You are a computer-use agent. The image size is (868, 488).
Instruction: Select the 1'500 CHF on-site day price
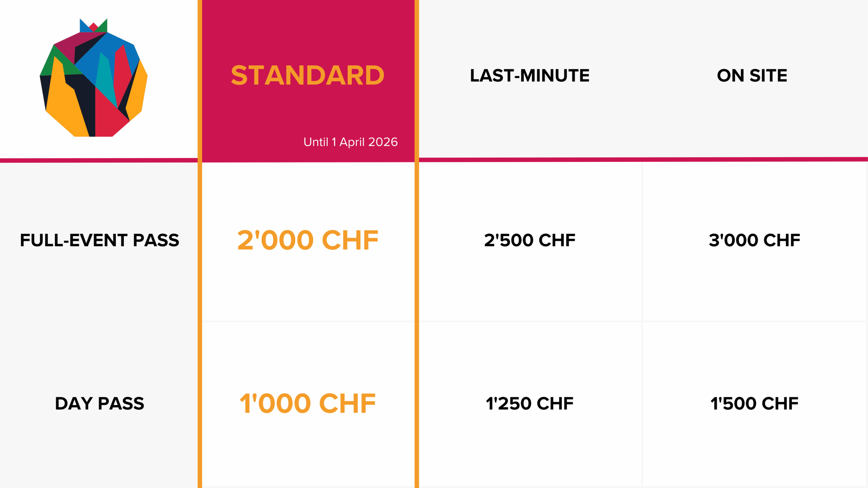click(754, 403)
